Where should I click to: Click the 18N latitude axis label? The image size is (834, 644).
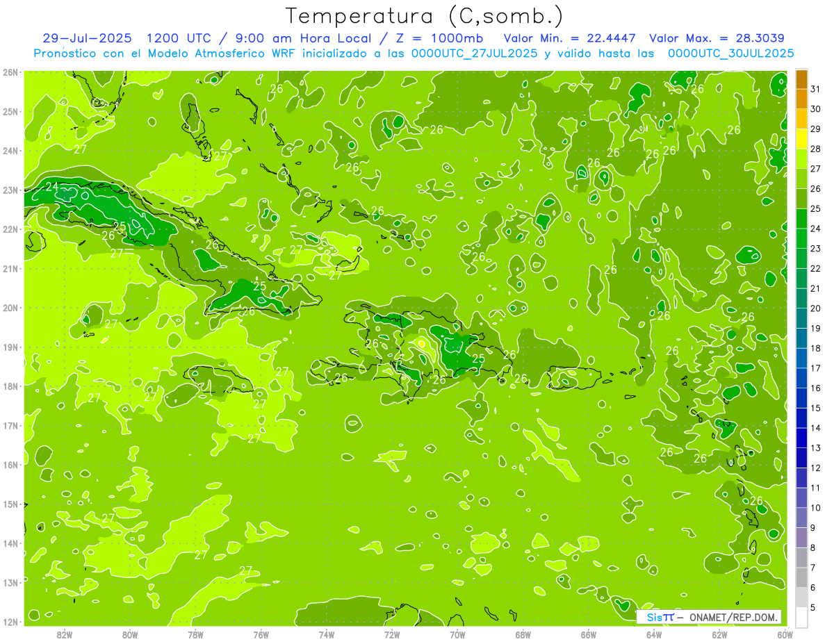tap(10, 386)
